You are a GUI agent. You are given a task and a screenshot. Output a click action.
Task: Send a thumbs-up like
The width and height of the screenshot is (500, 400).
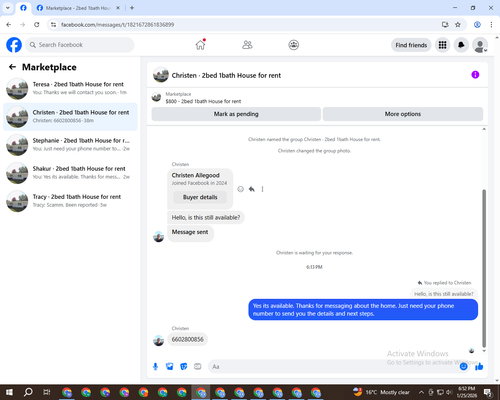click(x=479, y=367)
